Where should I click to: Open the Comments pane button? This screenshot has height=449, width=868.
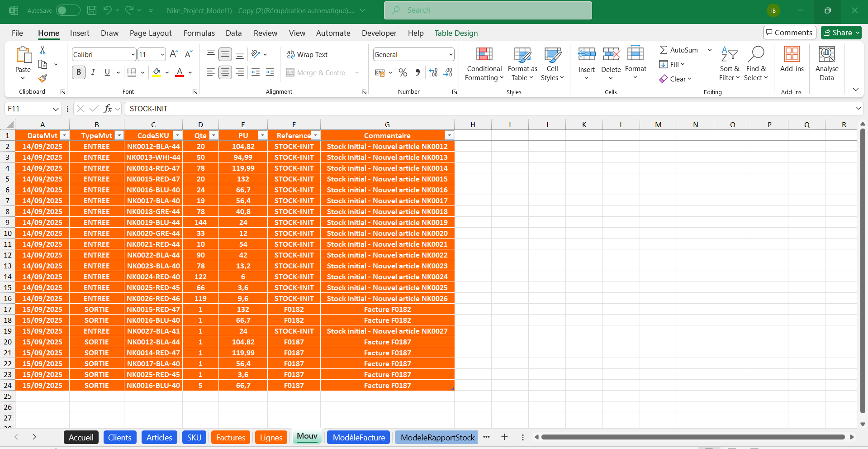pyautogui.click(x=789, y=33)
